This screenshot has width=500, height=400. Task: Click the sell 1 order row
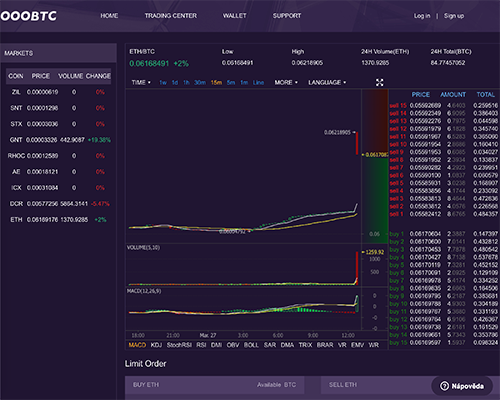(444, 214)
